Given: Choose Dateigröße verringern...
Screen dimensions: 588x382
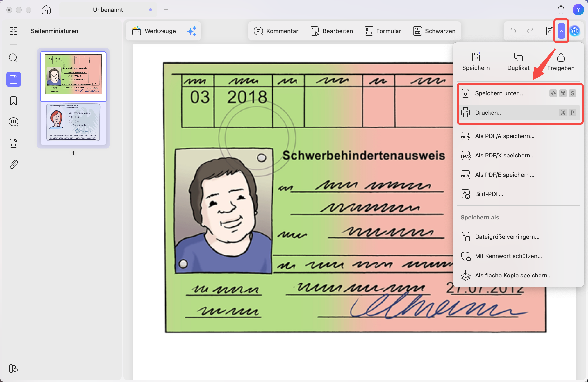Looking at the screenshot, I should [518, 237].
